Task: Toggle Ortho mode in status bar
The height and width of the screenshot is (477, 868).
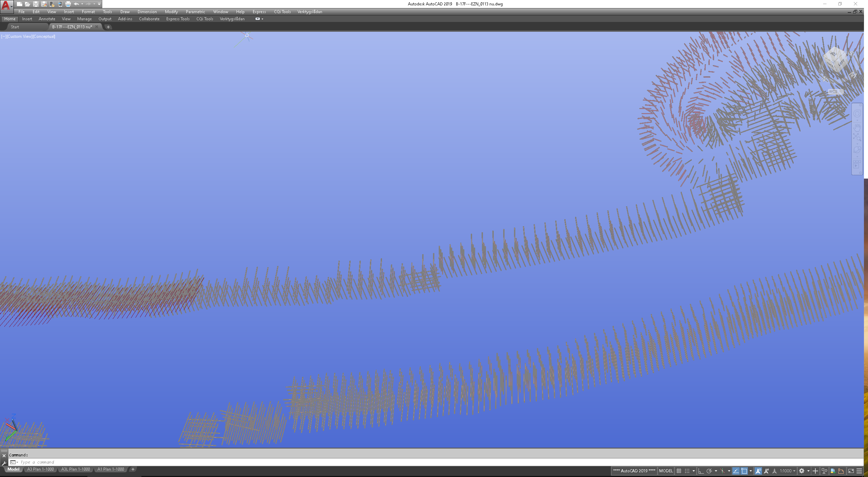Action: pos(701,471)
